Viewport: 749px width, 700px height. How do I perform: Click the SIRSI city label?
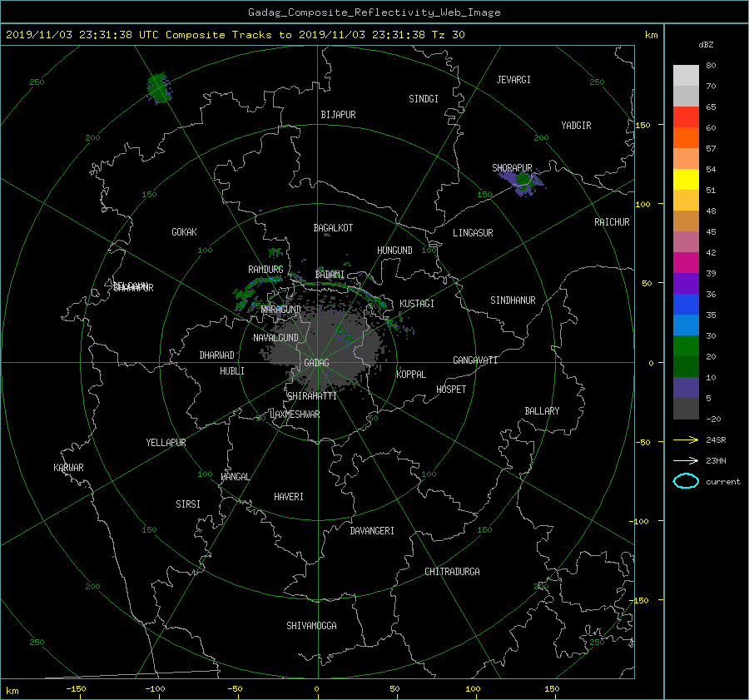coord(188,504)
